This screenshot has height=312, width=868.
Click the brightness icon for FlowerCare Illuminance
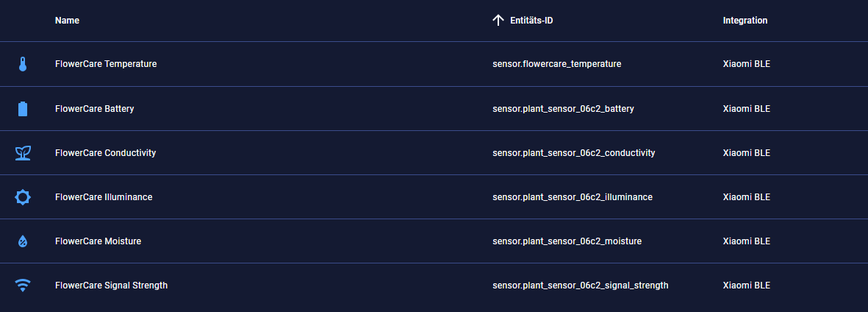click(x=23, y=197)
